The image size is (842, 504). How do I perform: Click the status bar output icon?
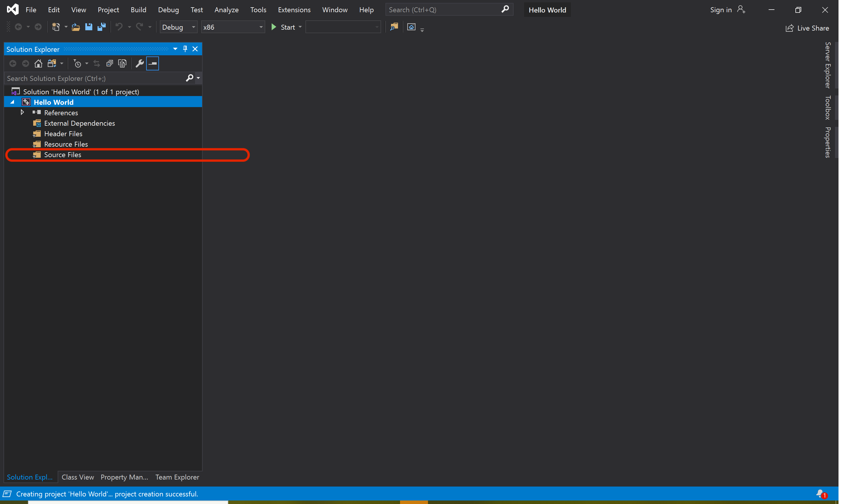(x=7, y=494)
